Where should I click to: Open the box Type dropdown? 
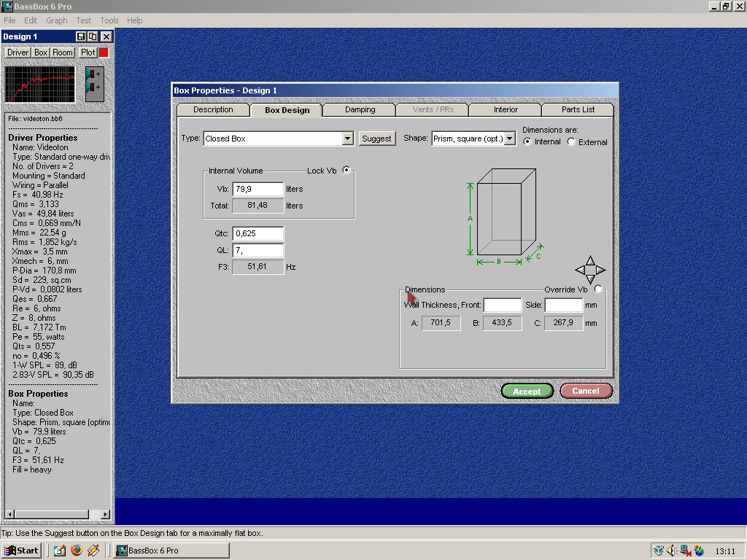[348, 139]
